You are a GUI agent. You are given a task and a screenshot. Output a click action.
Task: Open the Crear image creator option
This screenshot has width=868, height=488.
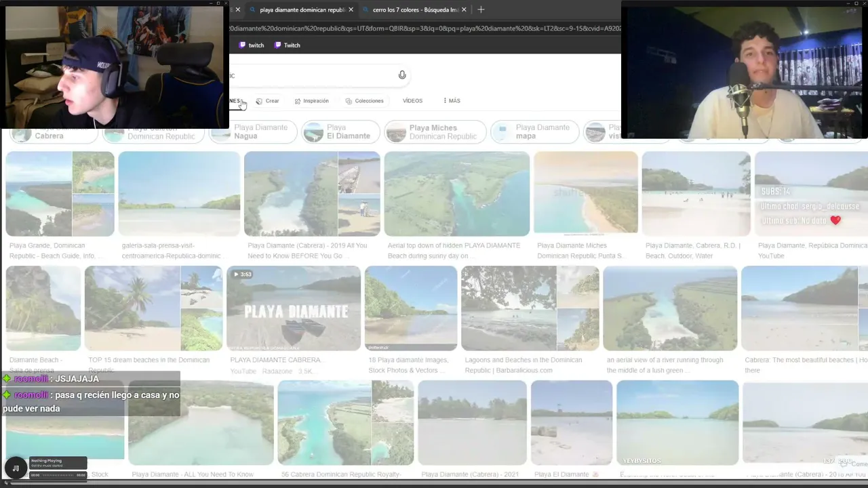point(267,101)
